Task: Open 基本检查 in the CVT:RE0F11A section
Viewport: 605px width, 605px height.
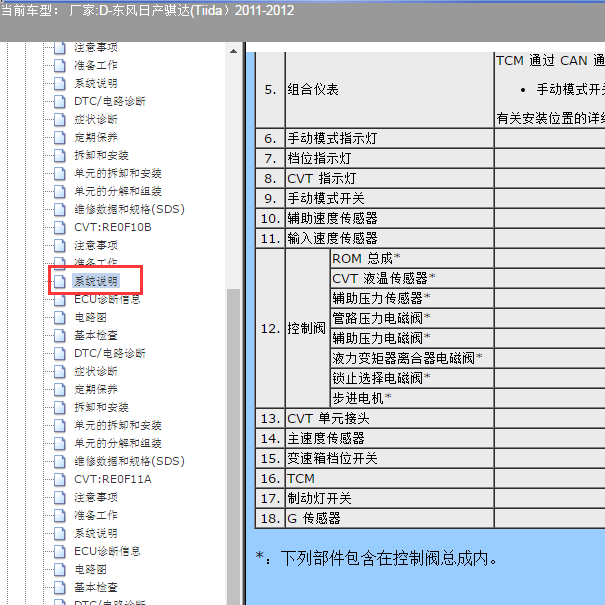Action: click(x=96, y=587)
